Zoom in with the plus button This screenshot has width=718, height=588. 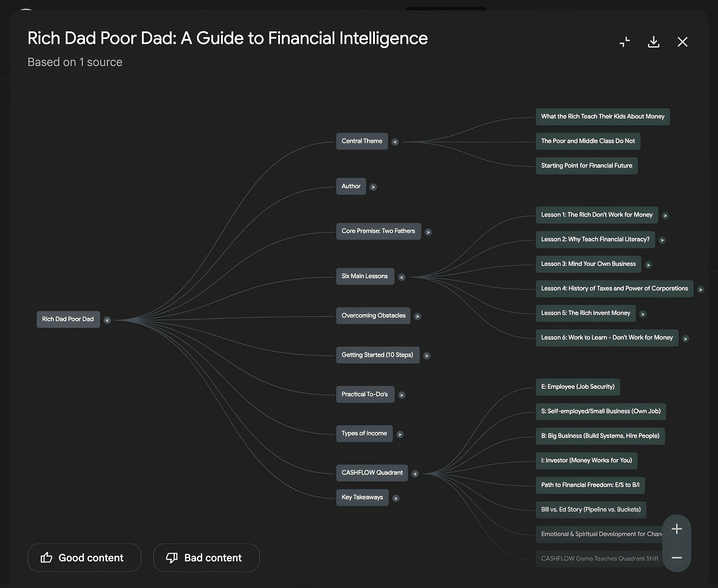[676, 529]
